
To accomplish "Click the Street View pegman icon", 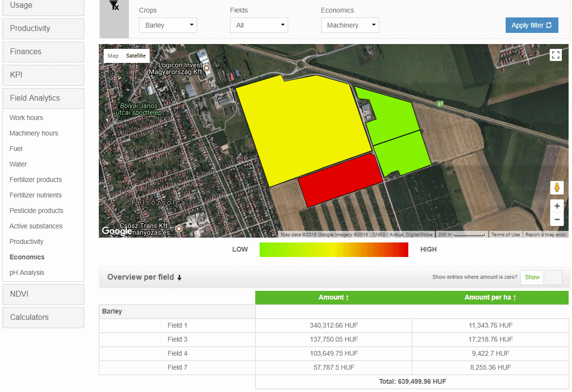I will tap(557, 187).
